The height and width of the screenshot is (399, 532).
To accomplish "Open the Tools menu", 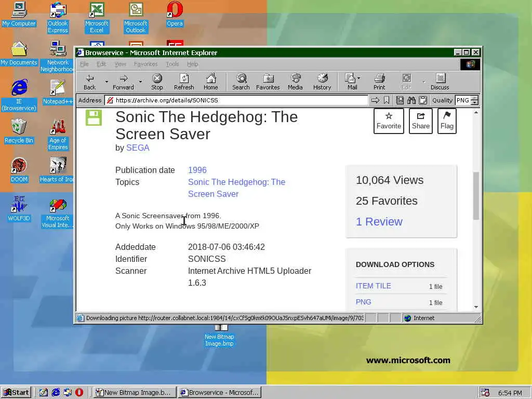I will pos(172,64).
